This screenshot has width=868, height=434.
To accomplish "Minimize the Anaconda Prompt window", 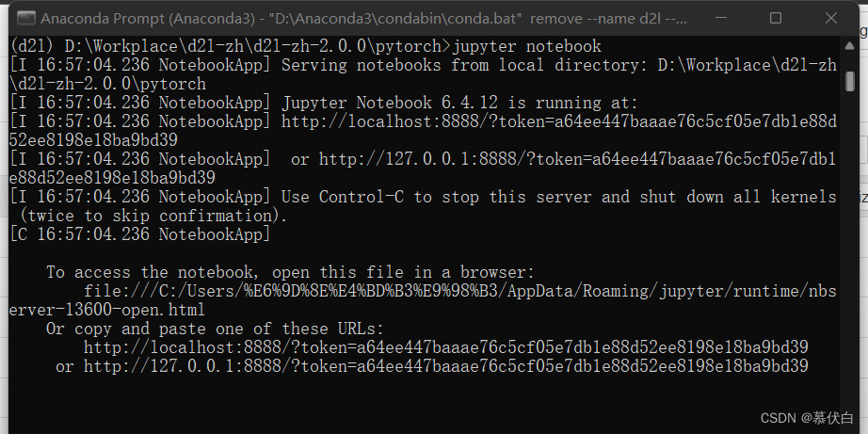I will coord(721,18).
